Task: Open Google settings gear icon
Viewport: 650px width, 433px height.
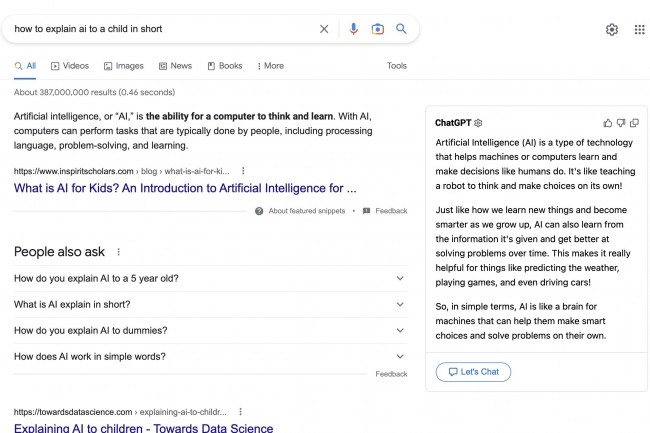Action: [612, 30]
